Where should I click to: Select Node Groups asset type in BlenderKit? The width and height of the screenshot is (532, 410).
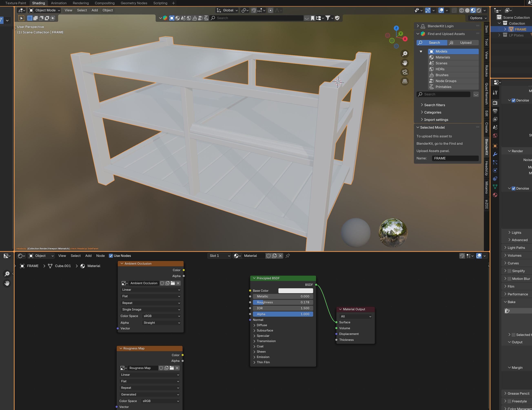(x=453, y=81)
